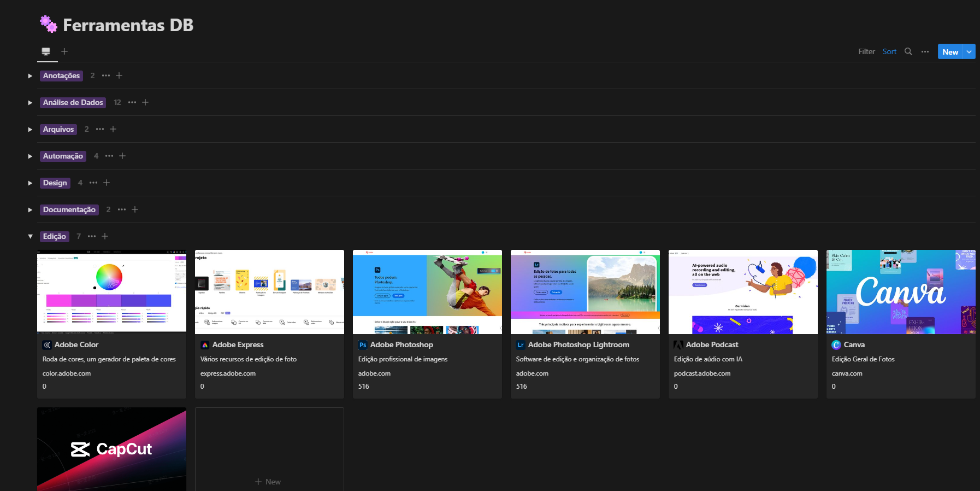
Task: Open adobe.com link on Adobe Photoshop card
Action: click(x=374, y=373)
